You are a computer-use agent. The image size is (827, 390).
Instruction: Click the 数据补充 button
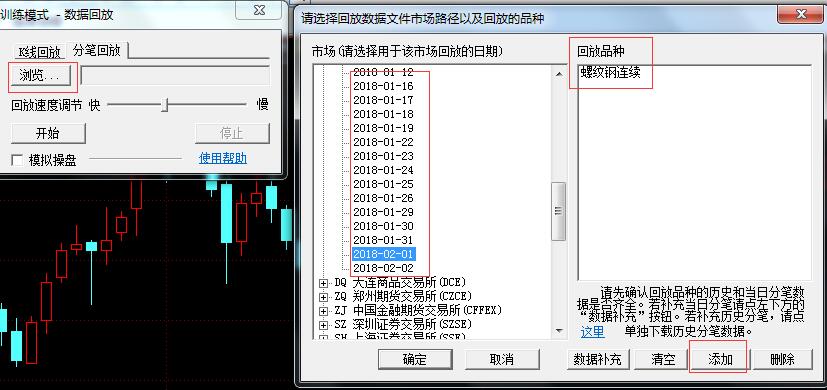(x=598, y=359)
